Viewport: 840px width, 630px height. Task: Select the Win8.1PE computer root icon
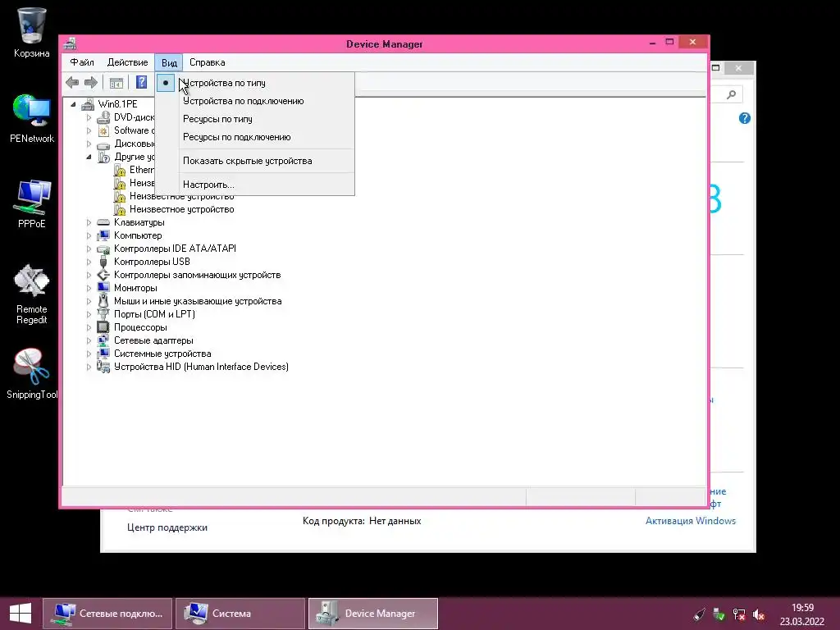point(87,104)
